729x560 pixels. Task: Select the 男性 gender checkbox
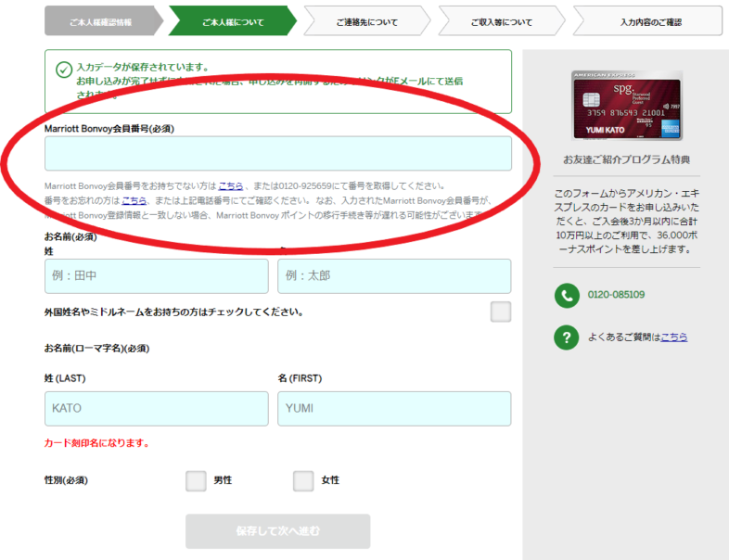click(196, 480)
